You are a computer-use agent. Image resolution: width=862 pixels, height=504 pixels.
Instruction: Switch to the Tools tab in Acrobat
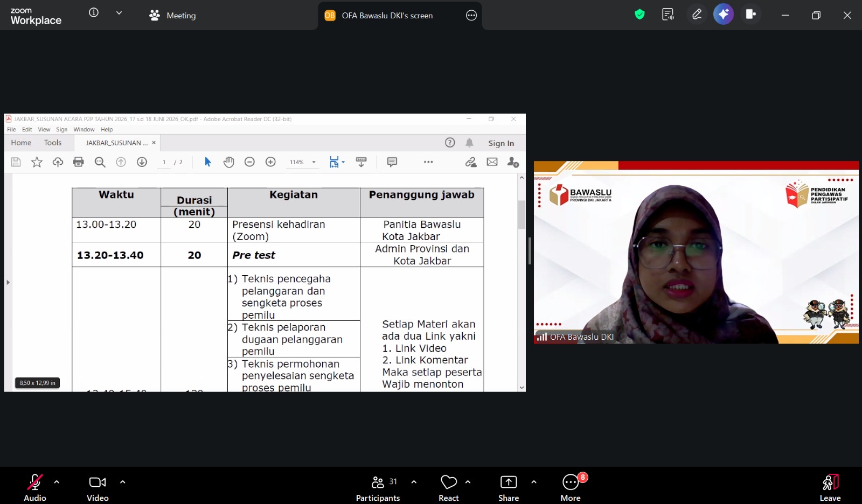click(53, 143)
